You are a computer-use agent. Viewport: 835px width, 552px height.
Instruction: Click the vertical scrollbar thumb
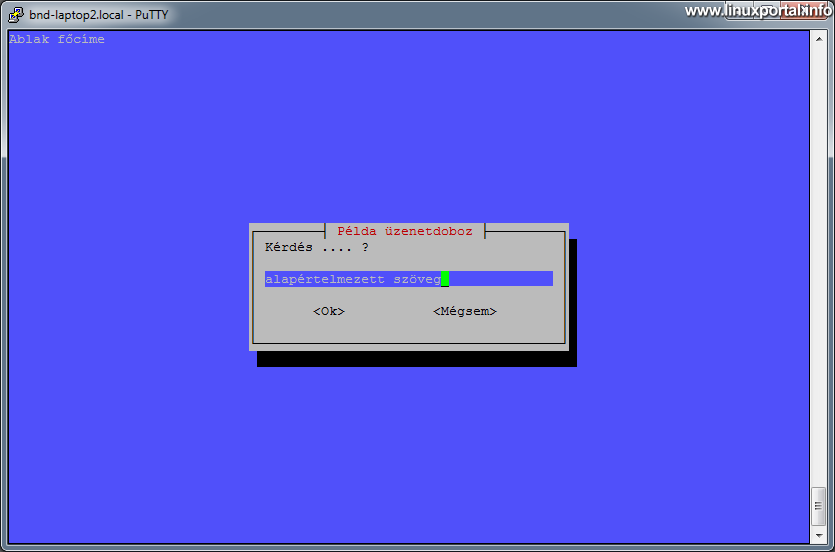818,506
